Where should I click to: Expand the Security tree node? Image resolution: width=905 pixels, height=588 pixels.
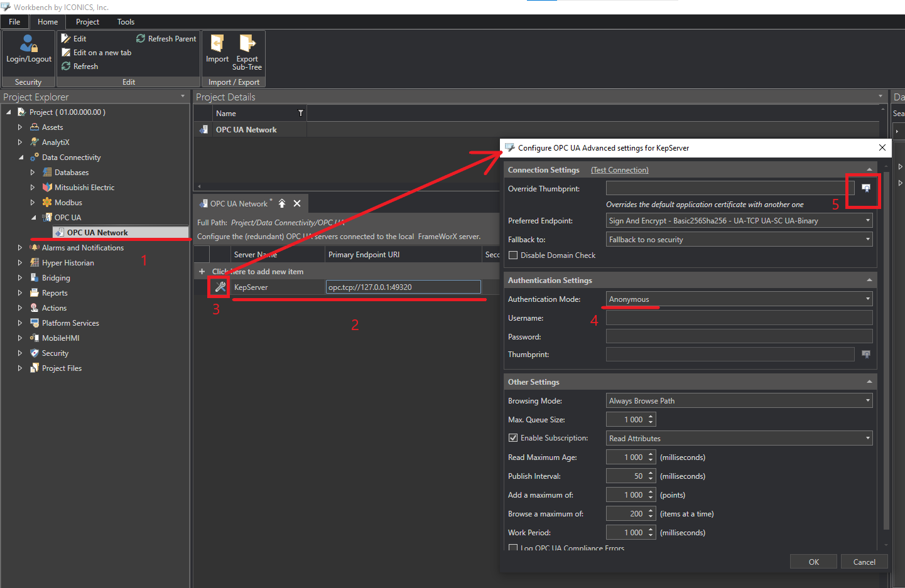point(20,353)
